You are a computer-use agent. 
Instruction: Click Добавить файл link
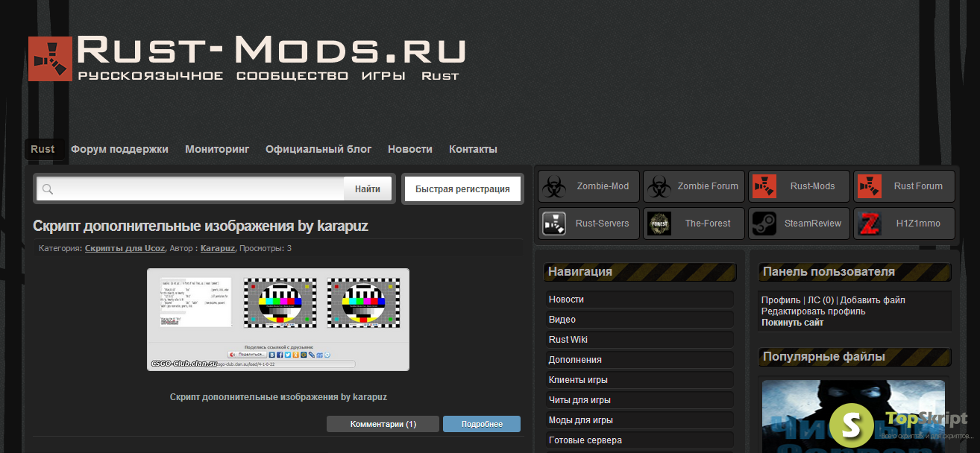point(873,300)
